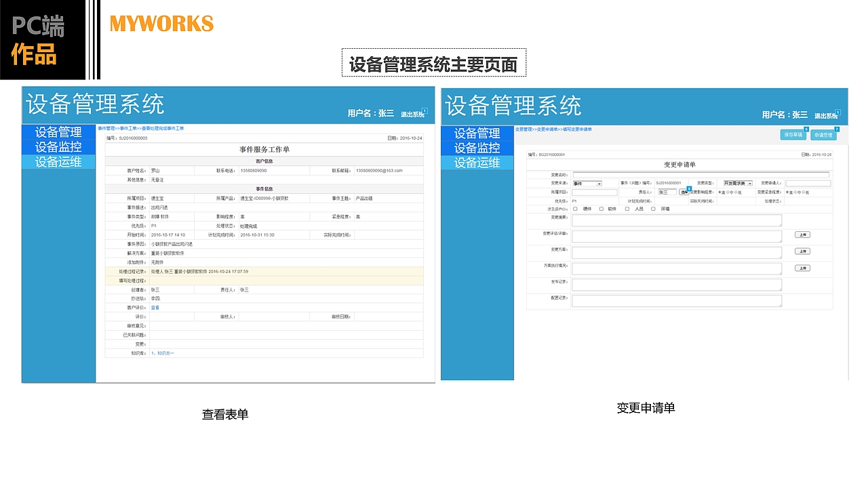Click 查看 link beside 客户评价
This screenshot has height=488, width=868.
pos(155,308)
